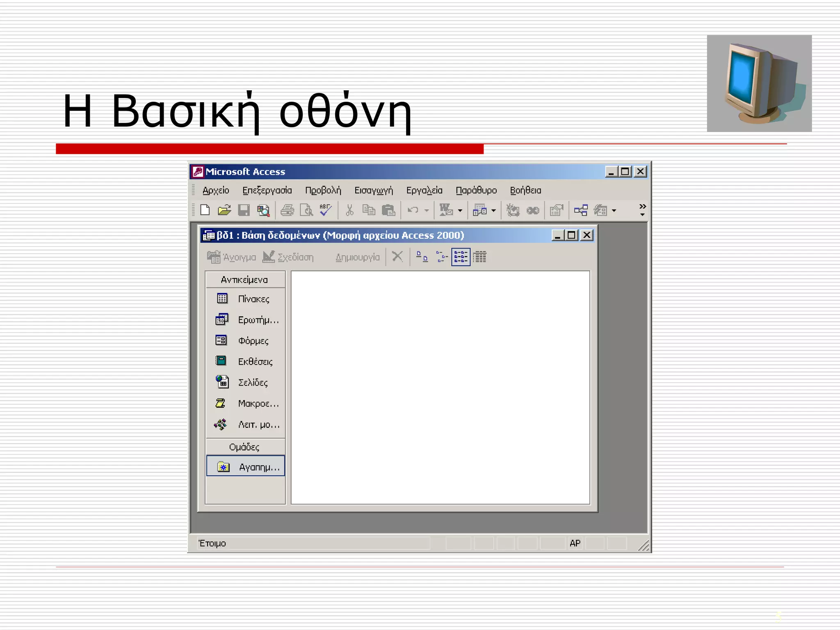Click the New database toolbar icon
840x630 pixels.
click(x=205, y=210)
